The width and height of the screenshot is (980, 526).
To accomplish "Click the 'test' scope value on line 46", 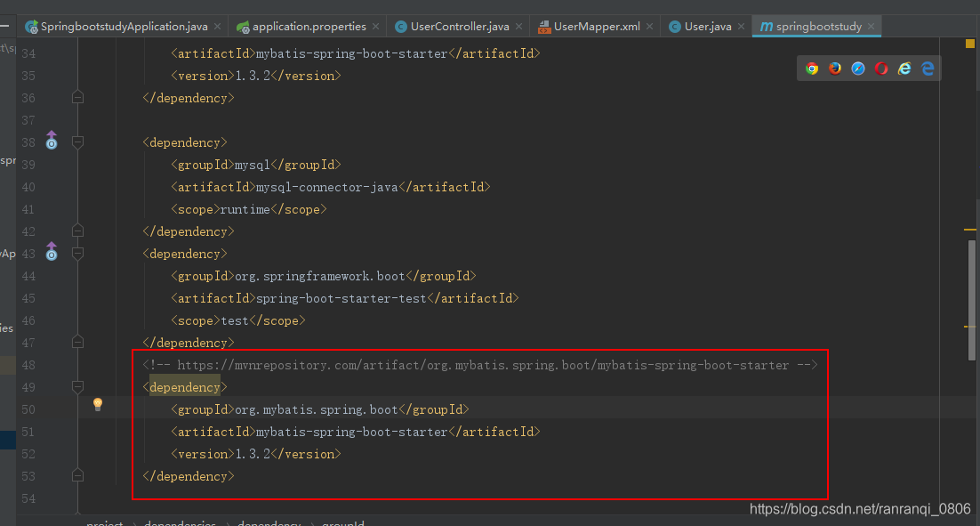I will click(235, 321).
